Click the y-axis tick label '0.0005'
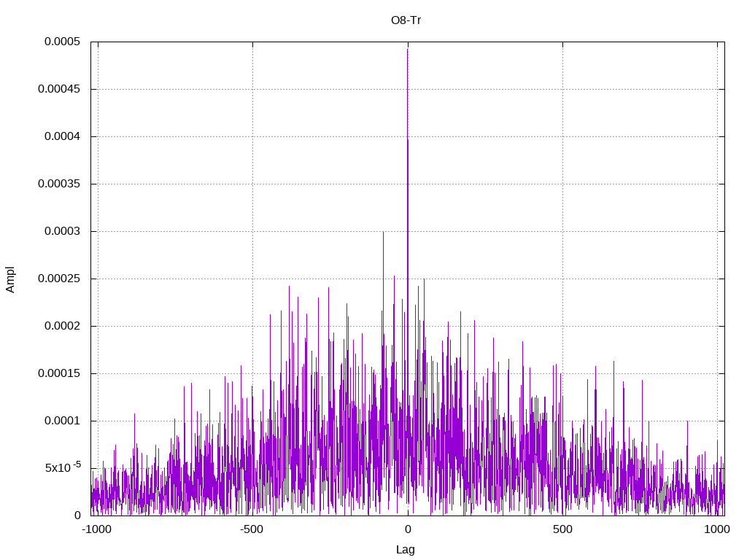The image size is (747, 560). pos(63,42)
